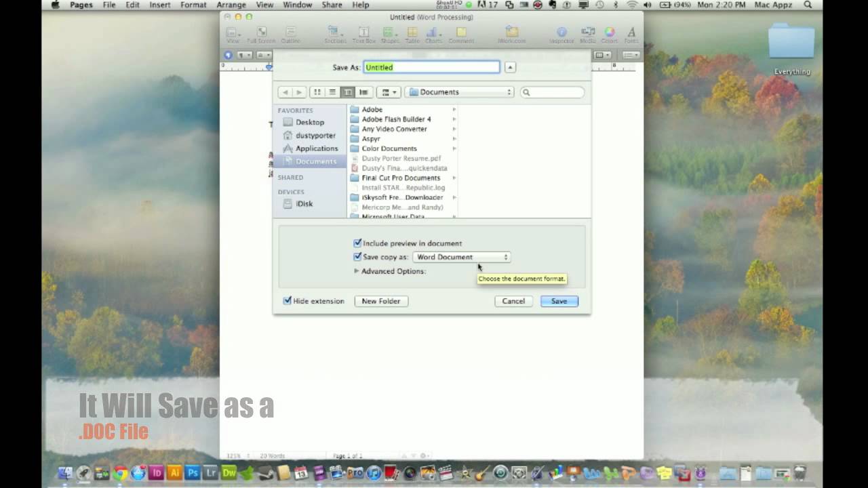Open the Media browser icon
868x488 pixels.
point(588,35)
